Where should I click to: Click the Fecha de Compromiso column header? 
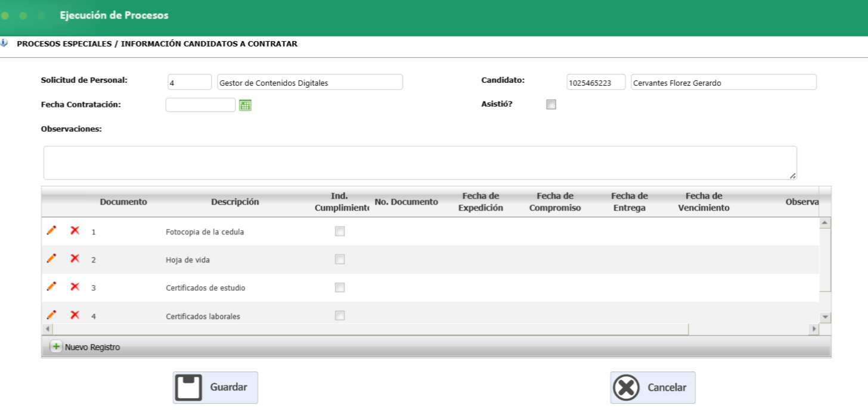[x=555, y=202]
